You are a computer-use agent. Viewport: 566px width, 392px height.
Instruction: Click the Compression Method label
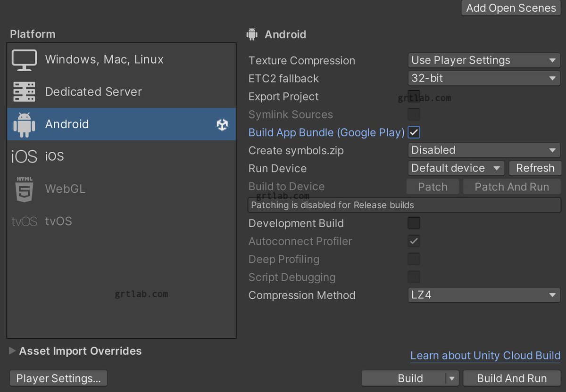302,295
